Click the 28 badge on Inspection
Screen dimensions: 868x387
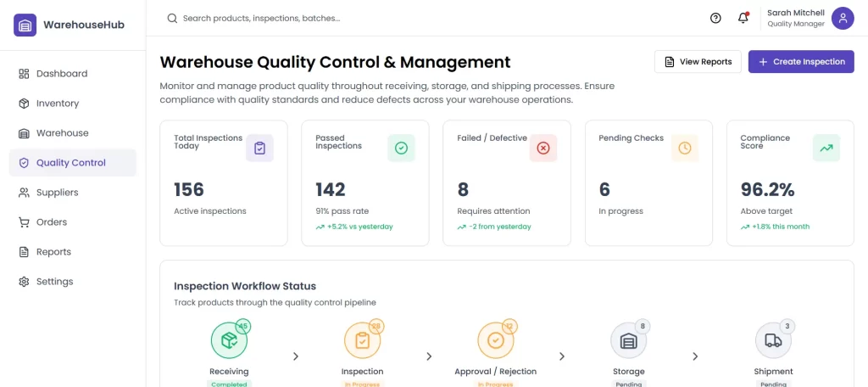(376, 327)
